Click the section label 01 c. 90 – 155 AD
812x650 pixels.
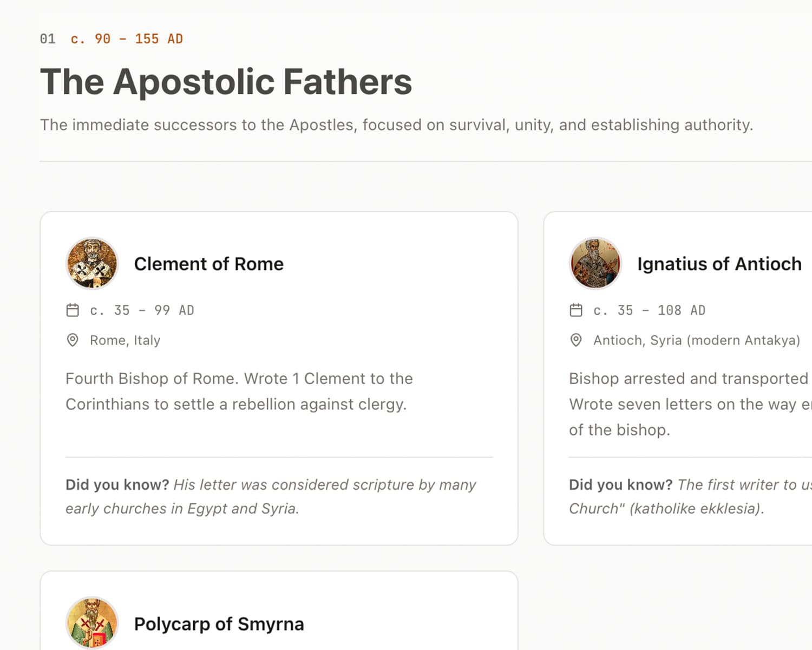tap(110, 38)
